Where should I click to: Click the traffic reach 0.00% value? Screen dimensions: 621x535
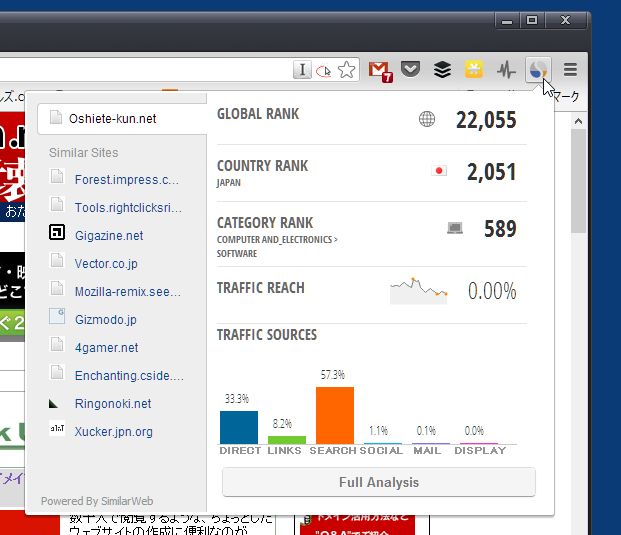click(492, 291)
